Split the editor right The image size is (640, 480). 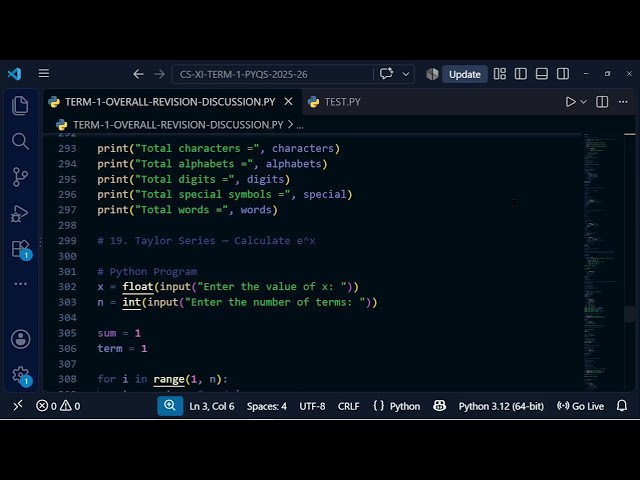[602, 102]
